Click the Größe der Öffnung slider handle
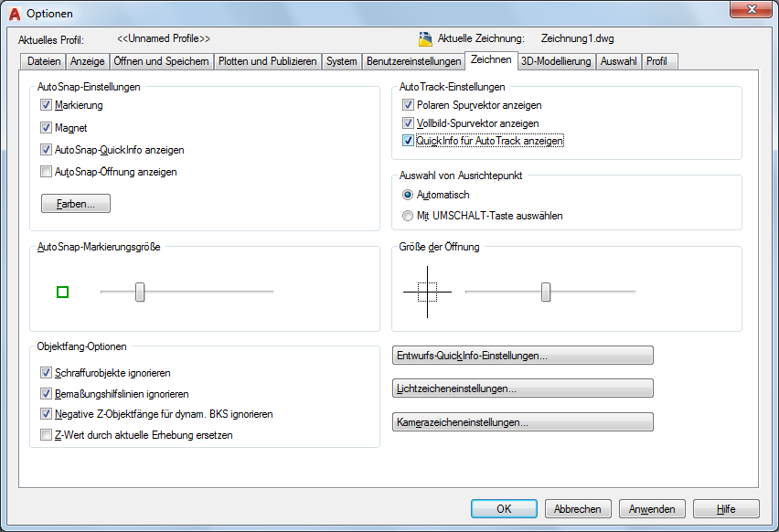This screenshot has width=779, height=532. 546,292
